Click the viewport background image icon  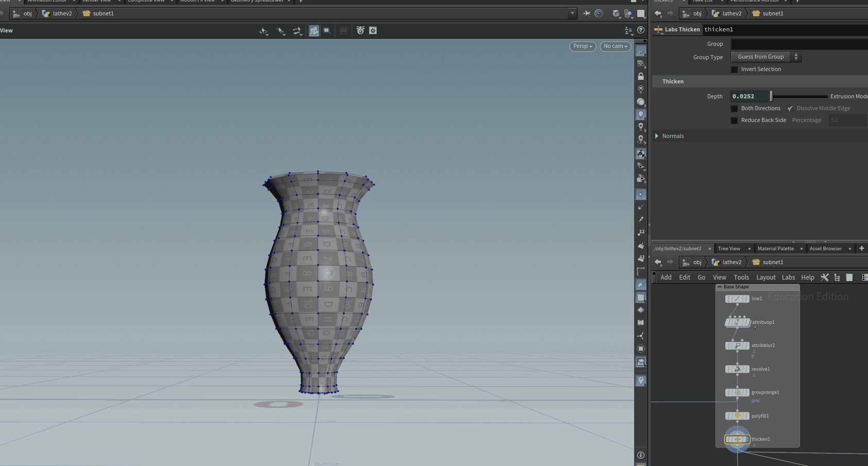pyautogui.click(x=641, y=362)
